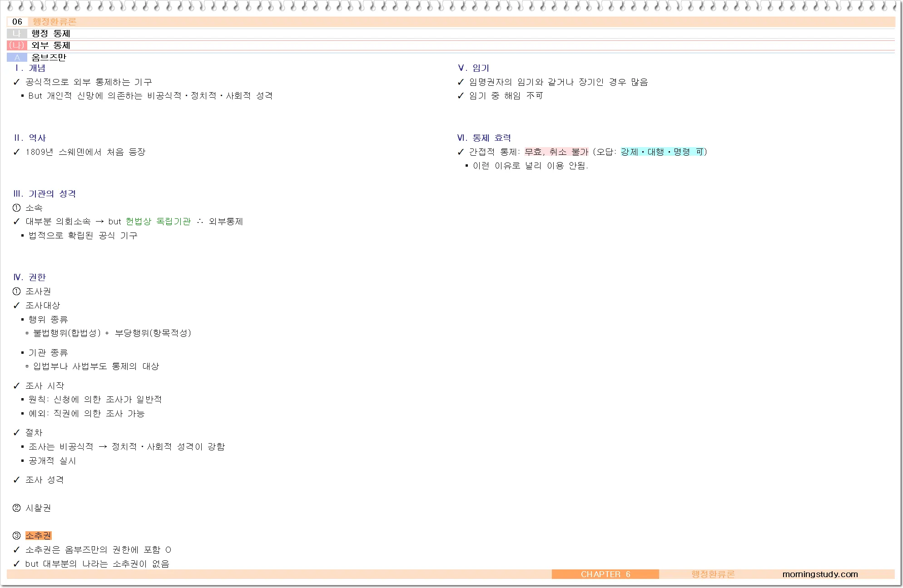903x588 pixels.
Task: Click the ② 시찰권 item
Action: (32, 508)
